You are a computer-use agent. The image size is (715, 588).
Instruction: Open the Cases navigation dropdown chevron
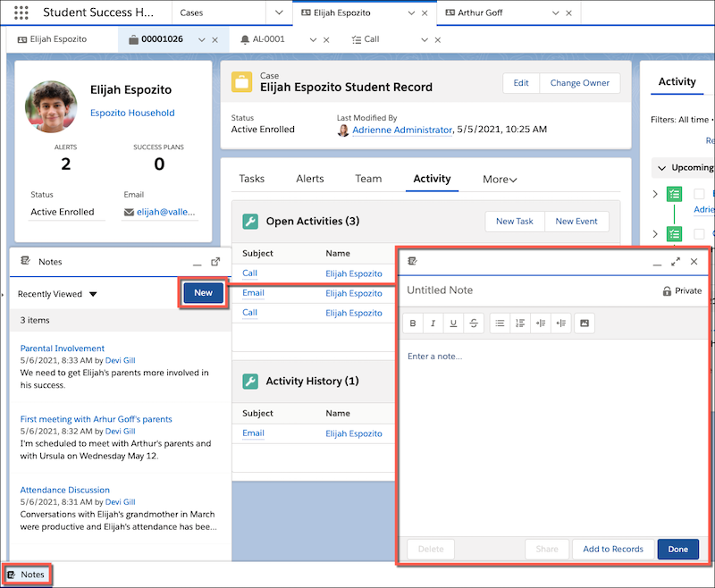tap(279, 13)
